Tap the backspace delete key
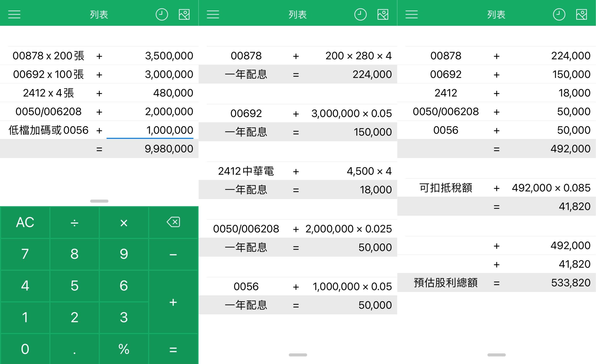This screenshot has width=596, height=364. (173, 222)
